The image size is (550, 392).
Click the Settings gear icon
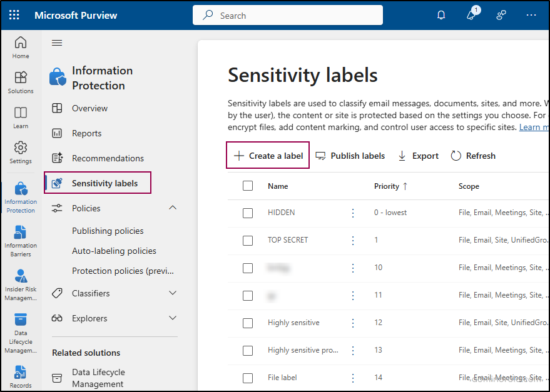[21, 152]
